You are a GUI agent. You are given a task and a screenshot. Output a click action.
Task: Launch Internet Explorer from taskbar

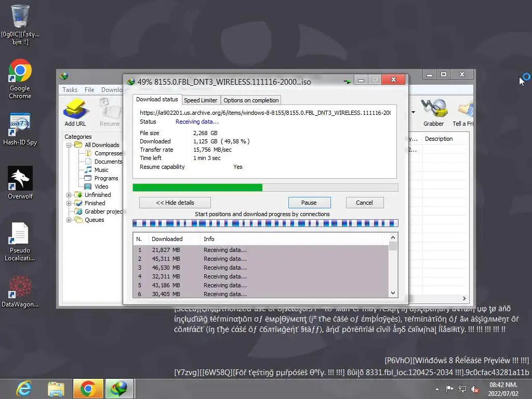point(24,389)
